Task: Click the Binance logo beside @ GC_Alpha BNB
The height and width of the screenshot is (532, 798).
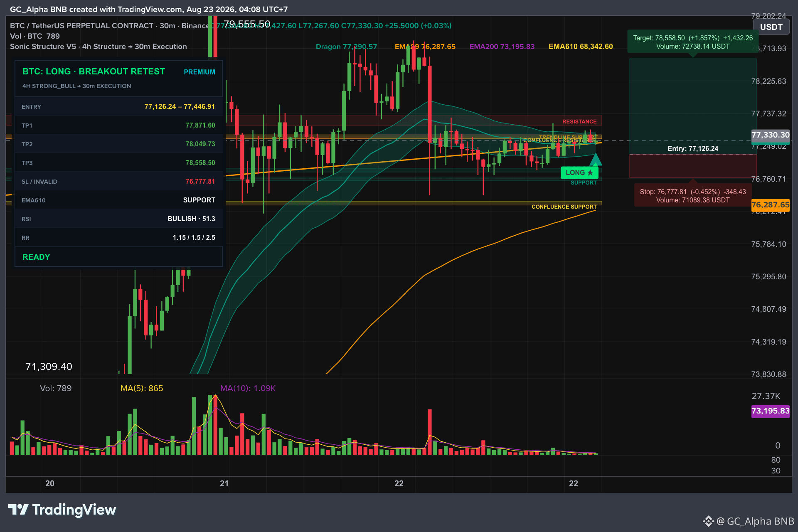Action: (x=708, y=521)
